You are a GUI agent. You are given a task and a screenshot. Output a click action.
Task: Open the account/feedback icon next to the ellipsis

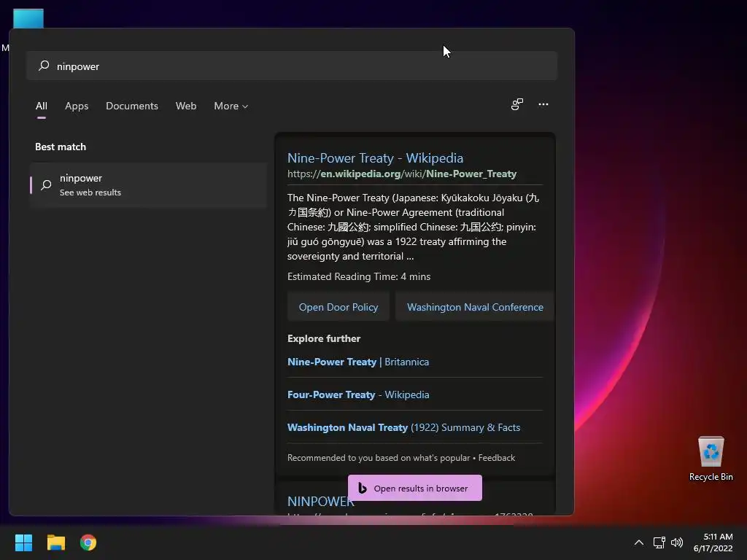517,104
